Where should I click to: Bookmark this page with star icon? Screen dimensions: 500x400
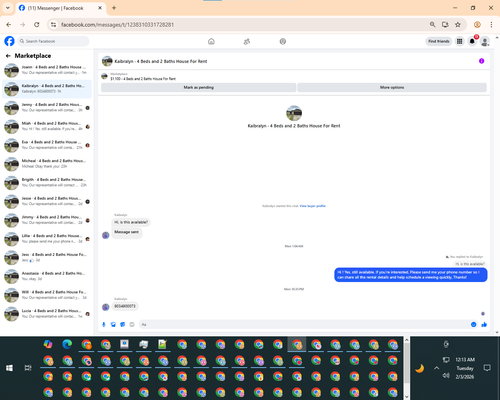(x=458, y=25)
